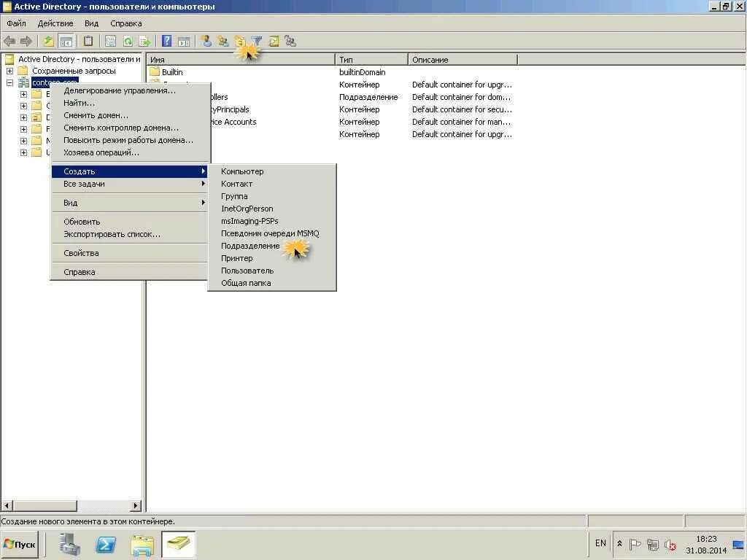Toggle the action pane toolbar icon
The image size is (747, 560).
[x=183, y=42]
